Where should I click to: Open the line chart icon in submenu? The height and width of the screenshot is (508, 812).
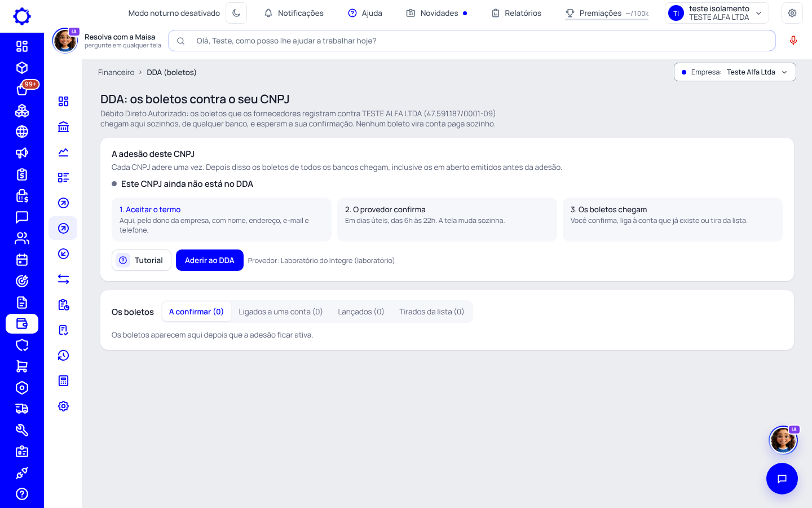[63, 152]
